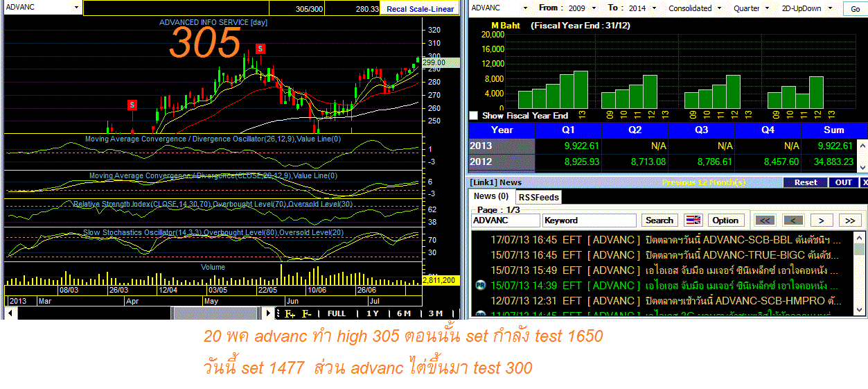Click the red S signal marker near 305

click(x=260, y=49)
